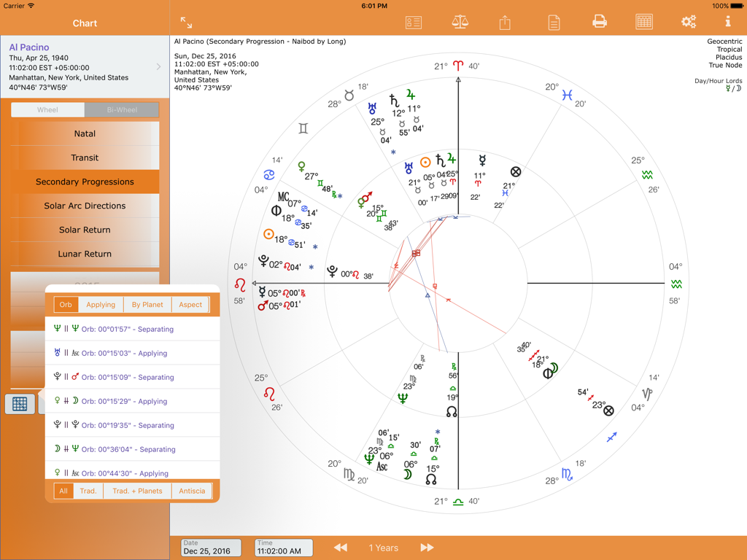The width and height of the screenshot is (747, 560).
Task: Step forward one year with fast-forward control
Action: click(426, 548)
